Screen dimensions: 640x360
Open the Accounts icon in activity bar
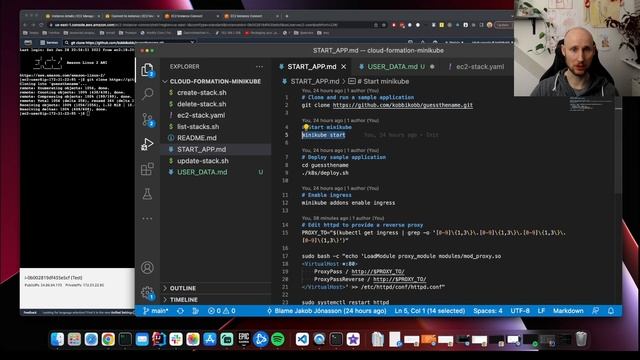(147, 267)
